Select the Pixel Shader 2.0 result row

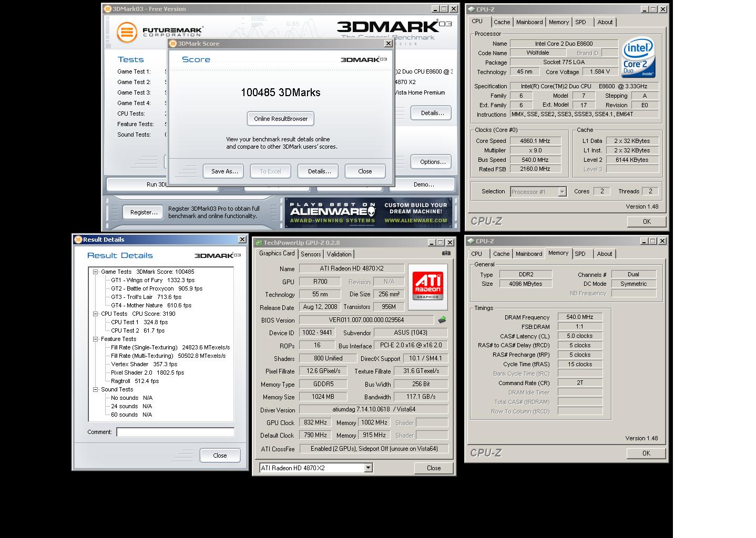[x=147, y=373]
